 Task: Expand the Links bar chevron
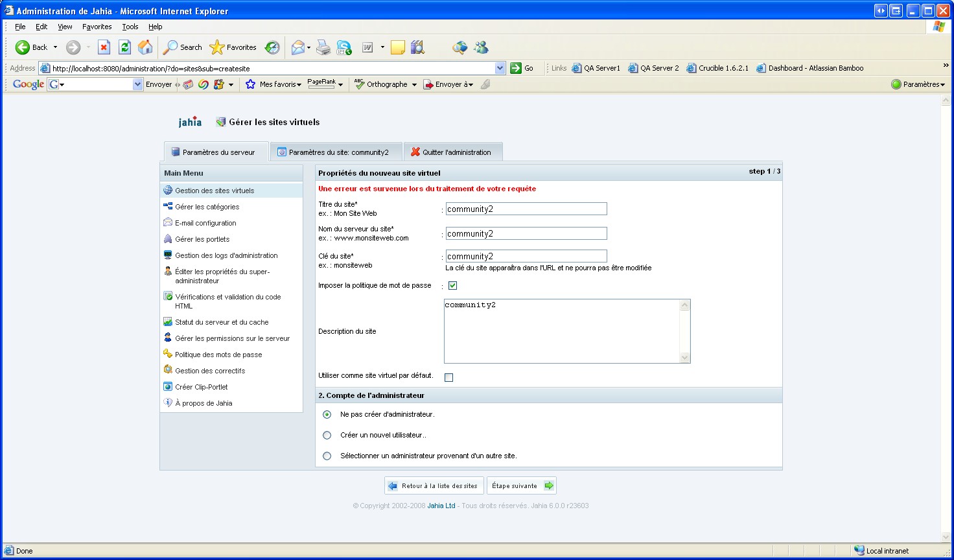pos(946,65)
